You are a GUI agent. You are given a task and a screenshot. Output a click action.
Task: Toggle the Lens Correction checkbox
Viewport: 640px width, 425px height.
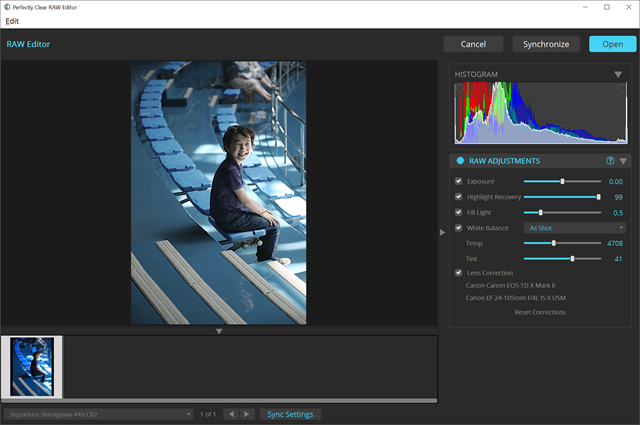click(459, 272)
